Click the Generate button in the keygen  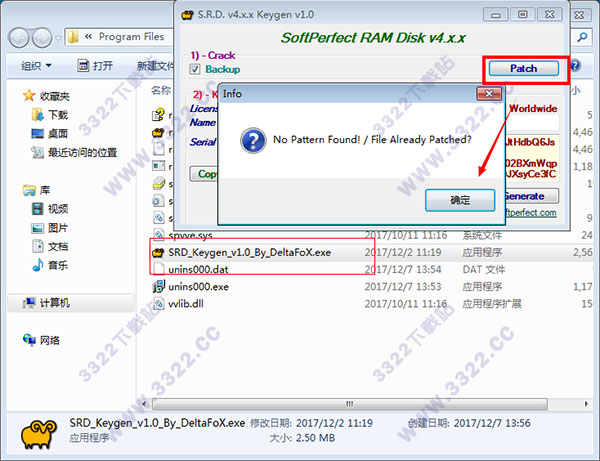pyautogui.click(x=530, y=196)
